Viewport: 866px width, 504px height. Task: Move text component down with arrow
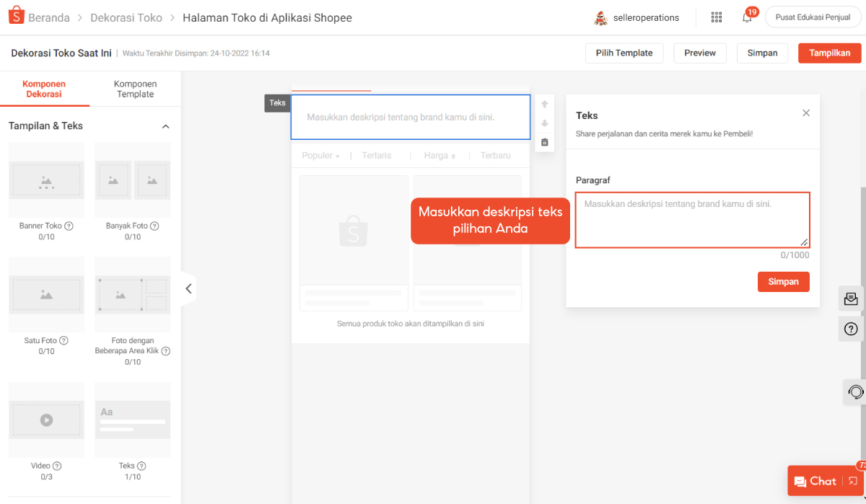coord(545,123)
